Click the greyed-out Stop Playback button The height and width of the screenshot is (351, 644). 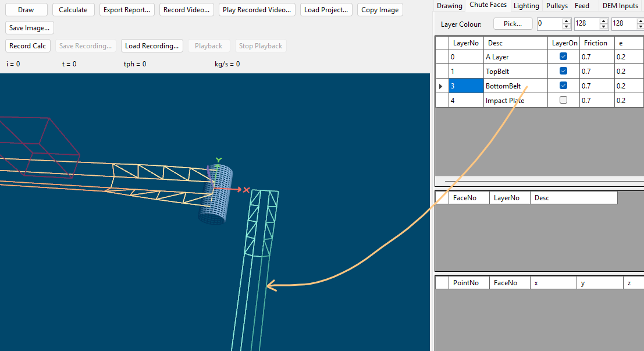(x=261, y=45)
